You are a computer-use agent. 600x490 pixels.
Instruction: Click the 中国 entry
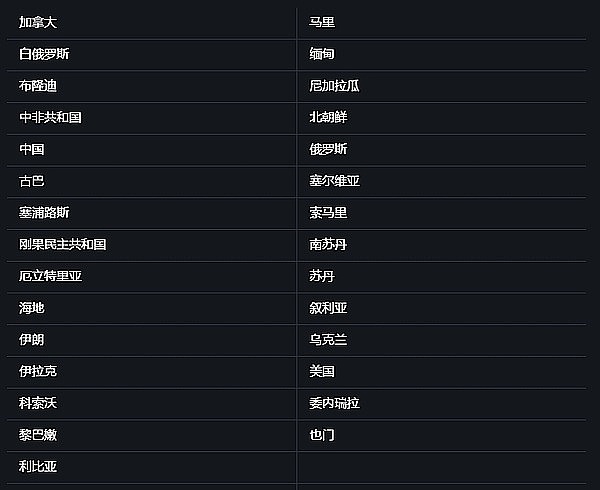pos(32,150)
